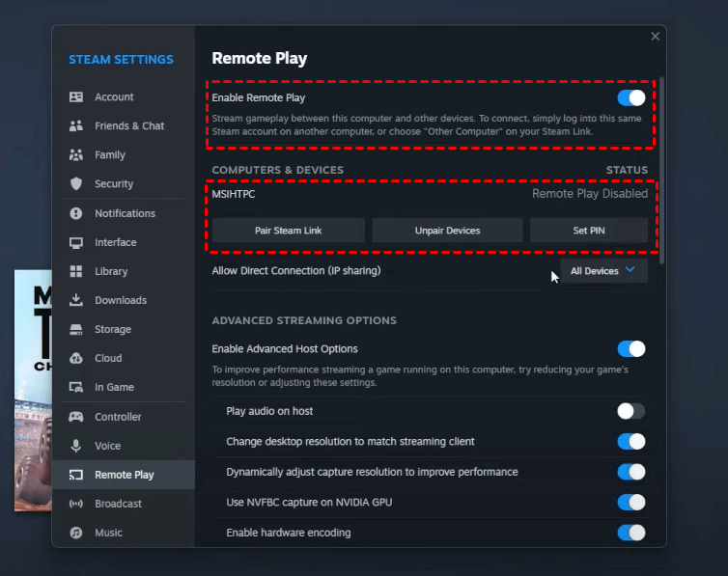This screenshot has height=576, width=728.
Task: Click the Music note icon
Action: pyautogui.click(x=76, y=533)
